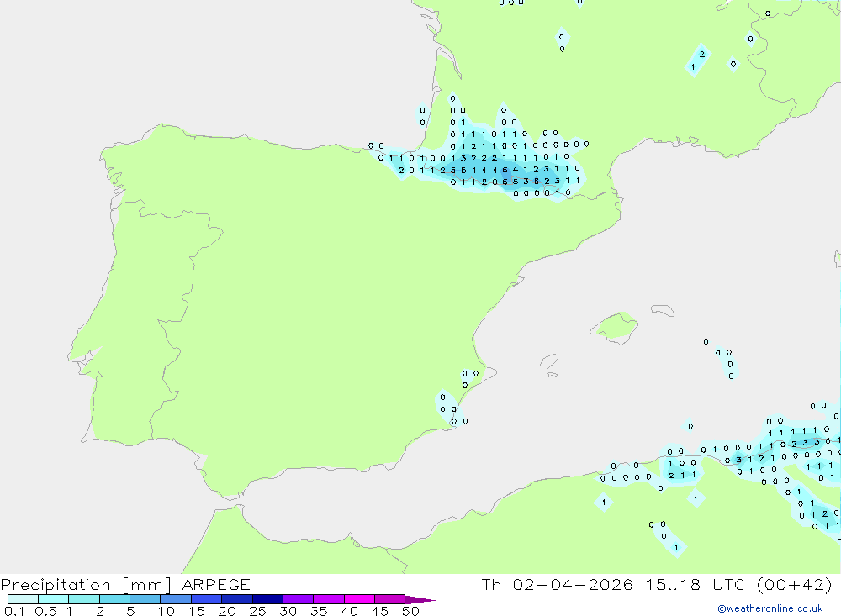Click the '10' legend scale label
Screen dimensions: 841x616
(166, 611)
